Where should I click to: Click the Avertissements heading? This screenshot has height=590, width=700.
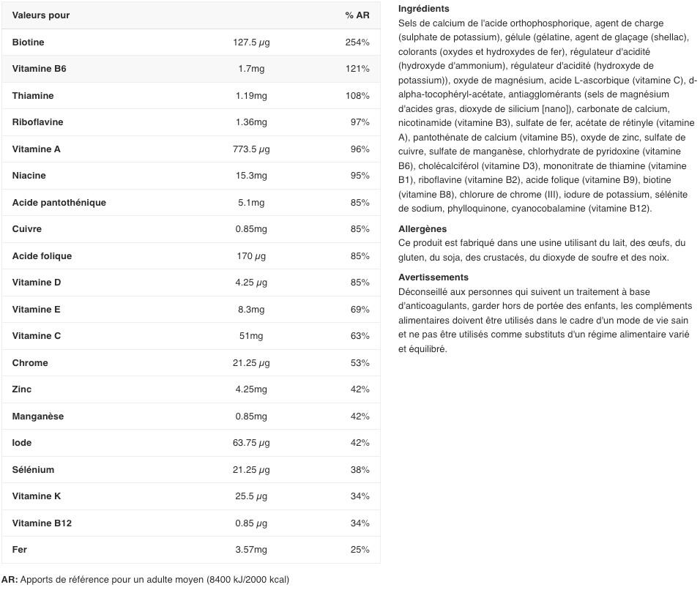[x=433, y=277]
